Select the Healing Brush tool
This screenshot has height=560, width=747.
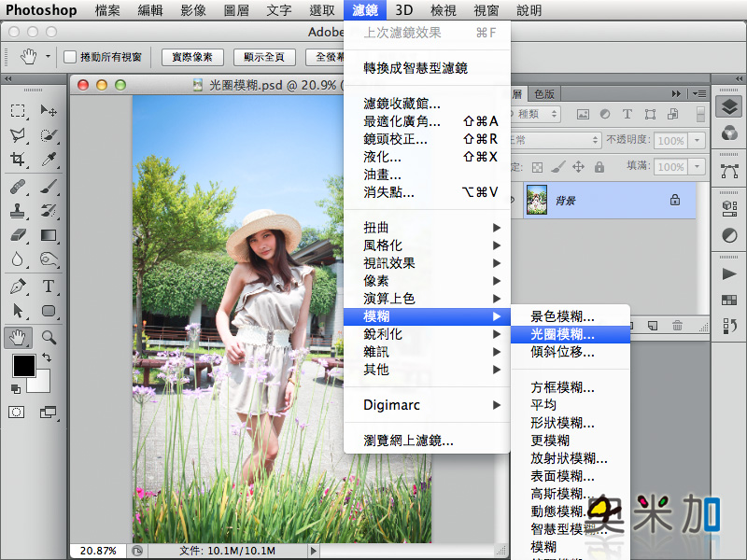click(x=18, y=186)
